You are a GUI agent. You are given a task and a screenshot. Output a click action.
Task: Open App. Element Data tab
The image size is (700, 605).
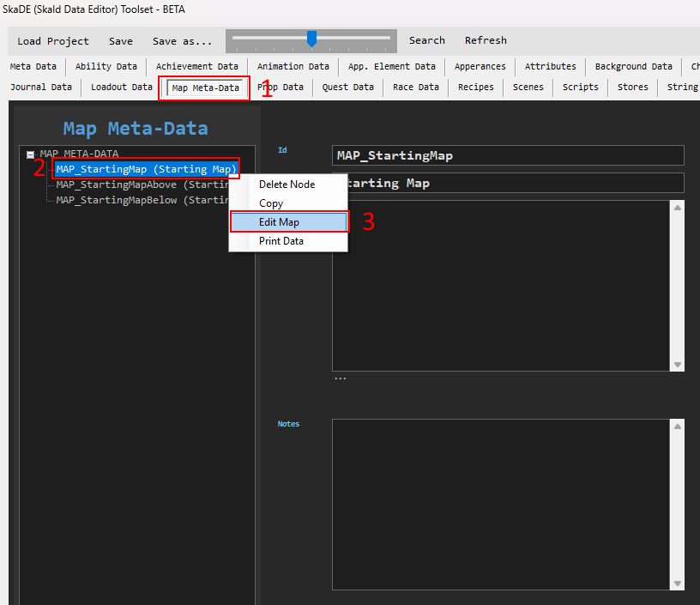(391, 67)
